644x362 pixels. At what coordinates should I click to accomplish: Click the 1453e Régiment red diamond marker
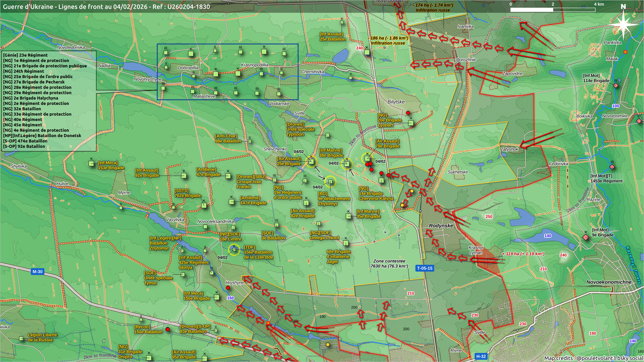(612, 167)
